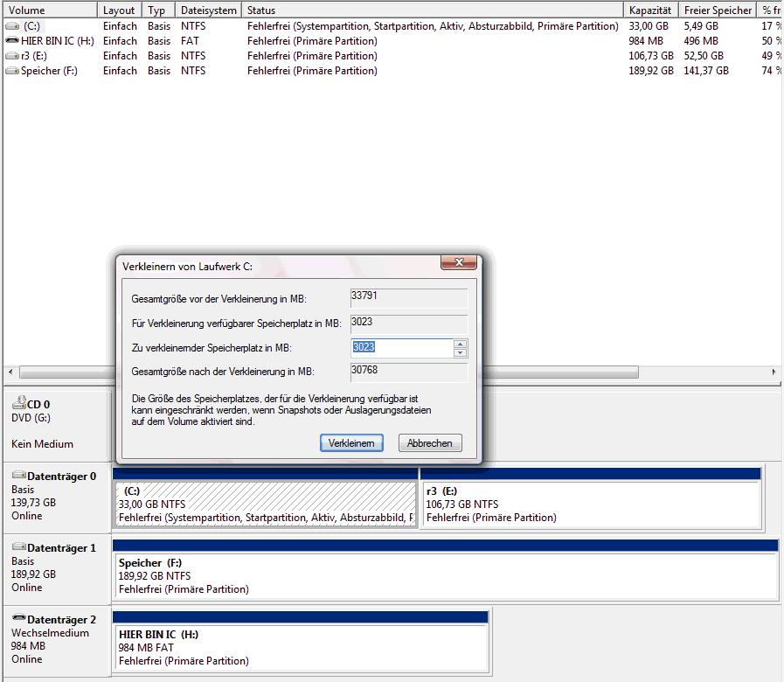Select the r3 (E:) partition block
Viewport: 784px width, 682px height.
[591, 505]
